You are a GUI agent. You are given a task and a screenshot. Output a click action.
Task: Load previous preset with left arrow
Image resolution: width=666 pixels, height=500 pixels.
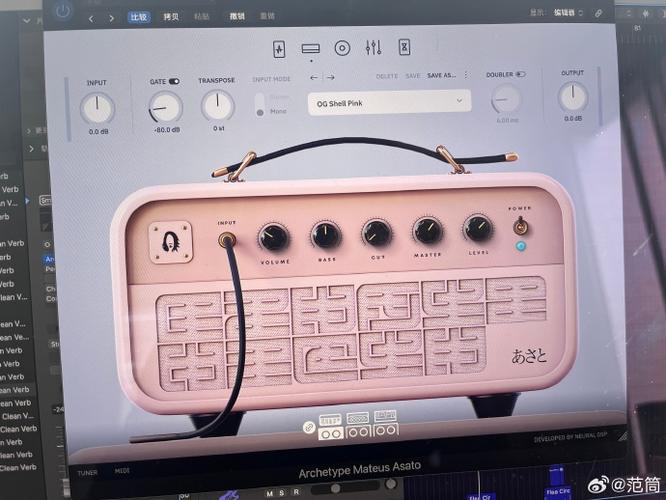[313, 77]
